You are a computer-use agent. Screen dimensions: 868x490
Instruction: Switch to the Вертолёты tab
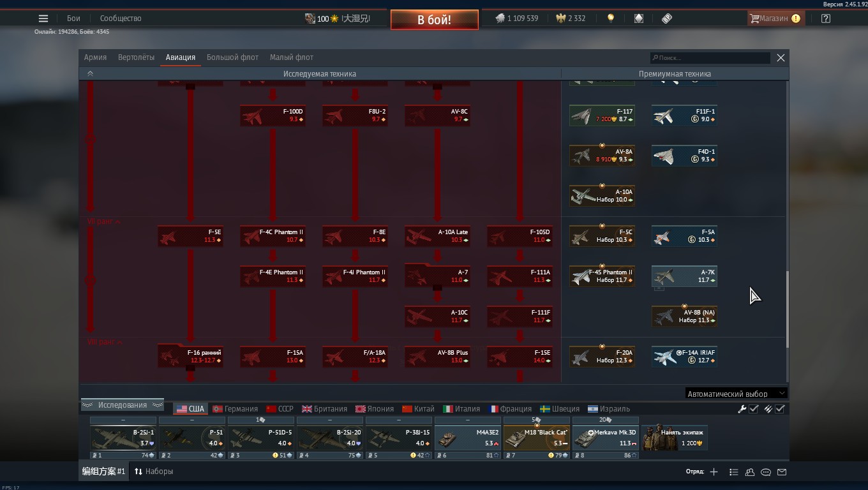point(136,57)
